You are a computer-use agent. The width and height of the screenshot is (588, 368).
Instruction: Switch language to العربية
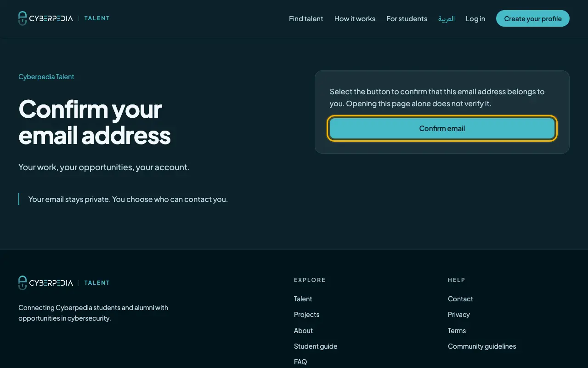(447, 19)
